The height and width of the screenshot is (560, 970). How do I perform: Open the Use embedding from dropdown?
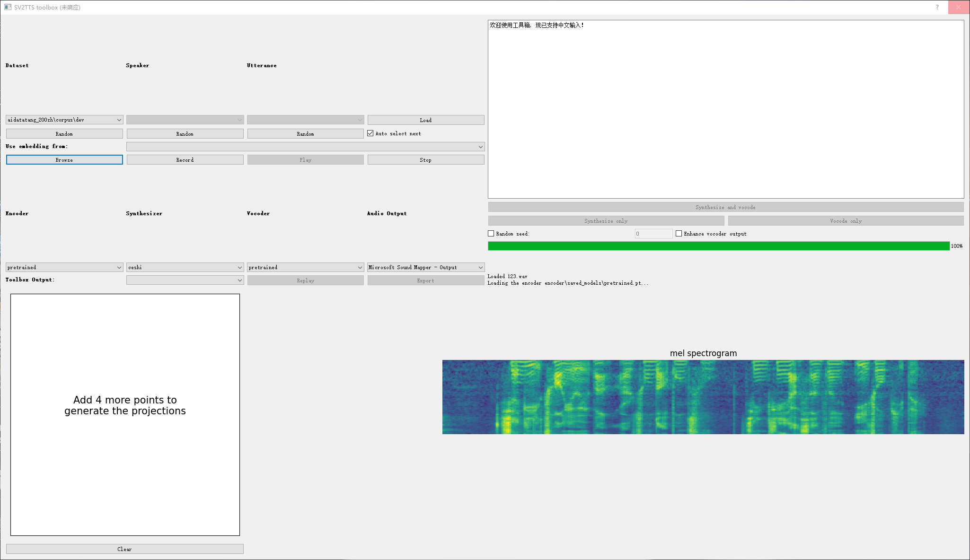pyautogui.click(x=305, y=146)
